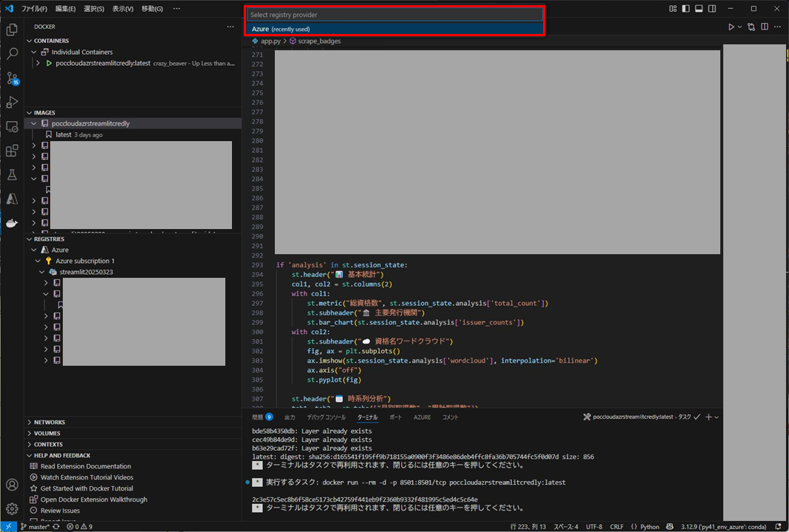Image resolution: width=789 pixels, height=532 pixels.
Task: Show errors and warnings count
Action: click(x=80, y=527)
